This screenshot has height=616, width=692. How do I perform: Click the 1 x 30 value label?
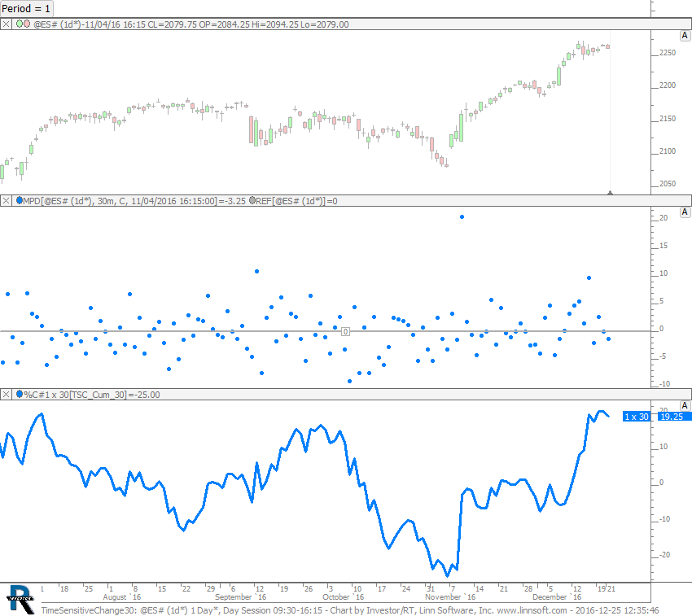pos(636,417)
